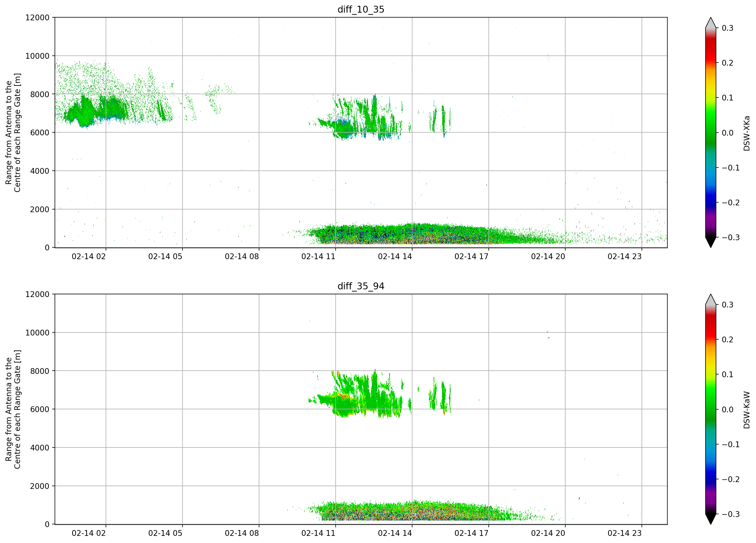This screenshot has height=543, width=756.
Task: Click the 02-14 08 x-tick under diff_10_35
Action: (242, 256)
